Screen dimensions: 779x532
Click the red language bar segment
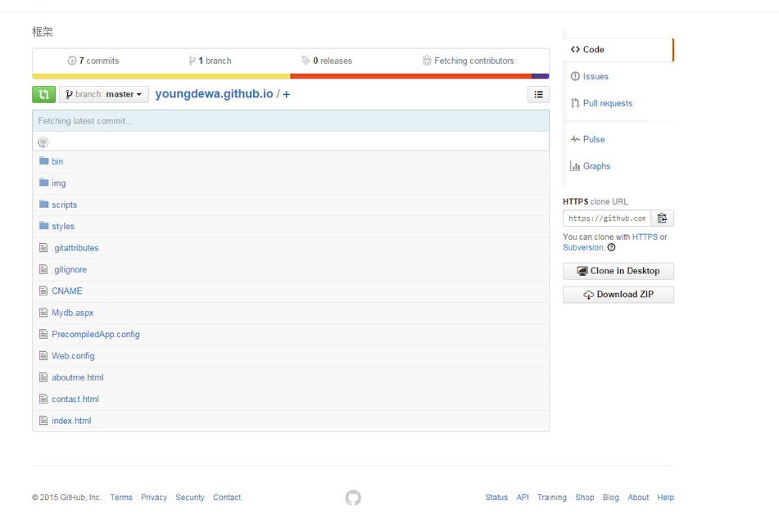(x=411, y=76)
